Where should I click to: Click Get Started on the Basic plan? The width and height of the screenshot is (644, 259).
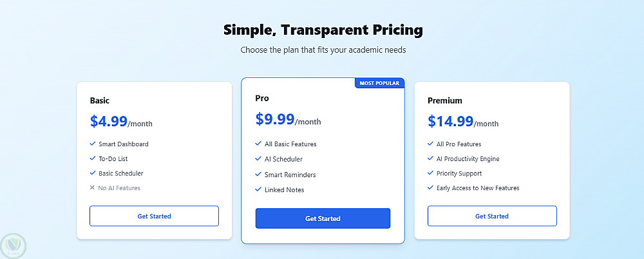click(154, 216)
